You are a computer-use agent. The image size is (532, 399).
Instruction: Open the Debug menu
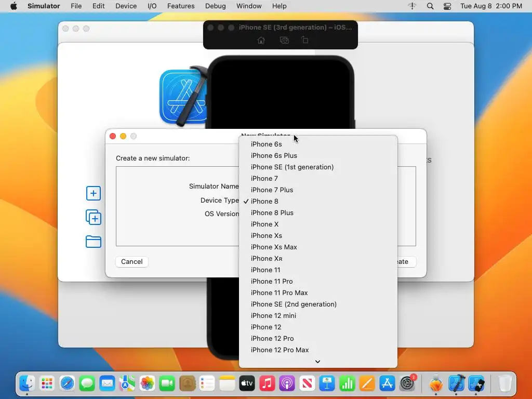tap(216, 6)
